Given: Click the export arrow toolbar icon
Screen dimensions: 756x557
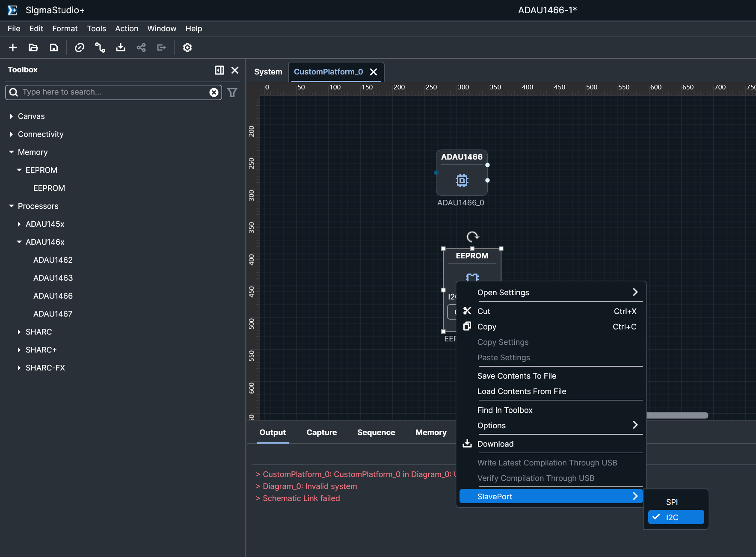Looking at the screenshot, I should tap(162, 47).
